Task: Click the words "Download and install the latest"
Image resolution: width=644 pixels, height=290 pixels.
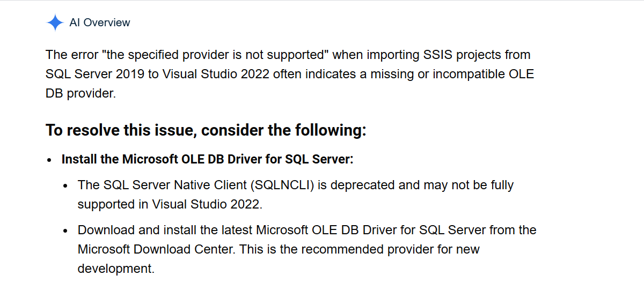Action: (x=165, y=230)
